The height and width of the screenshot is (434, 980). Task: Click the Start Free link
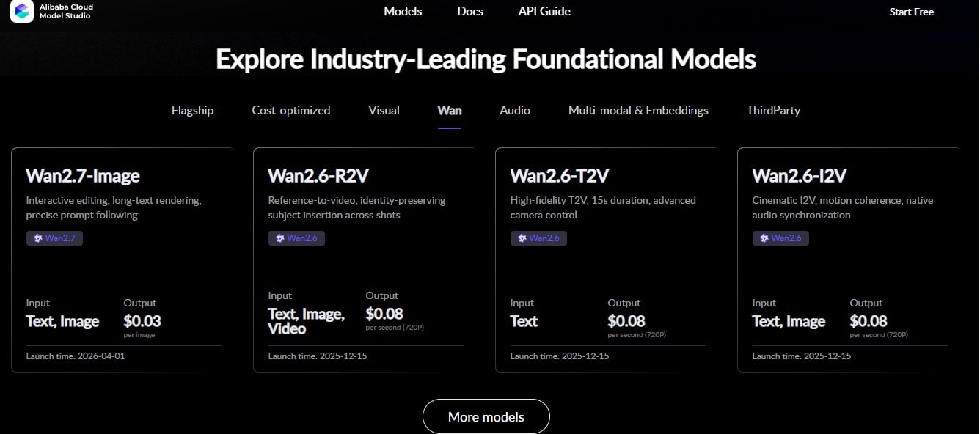[911, 11]
